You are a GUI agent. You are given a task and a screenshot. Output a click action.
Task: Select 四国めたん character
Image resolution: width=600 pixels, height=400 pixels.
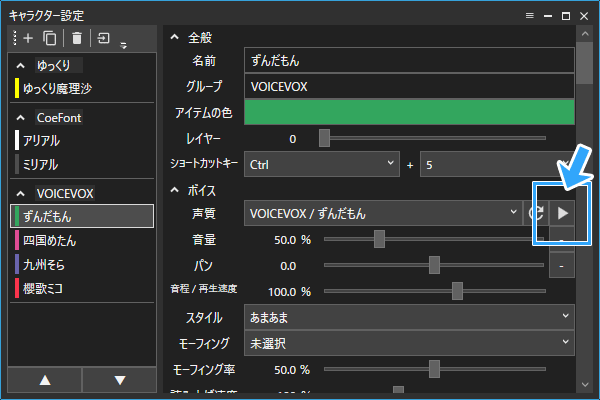pos(82,240)
